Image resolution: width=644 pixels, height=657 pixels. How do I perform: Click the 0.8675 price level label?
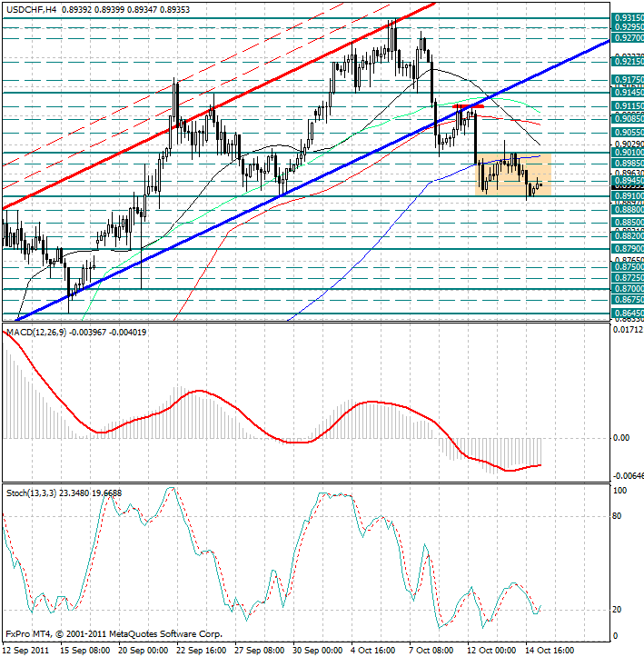pyautogui.click(x=628, y=300)
